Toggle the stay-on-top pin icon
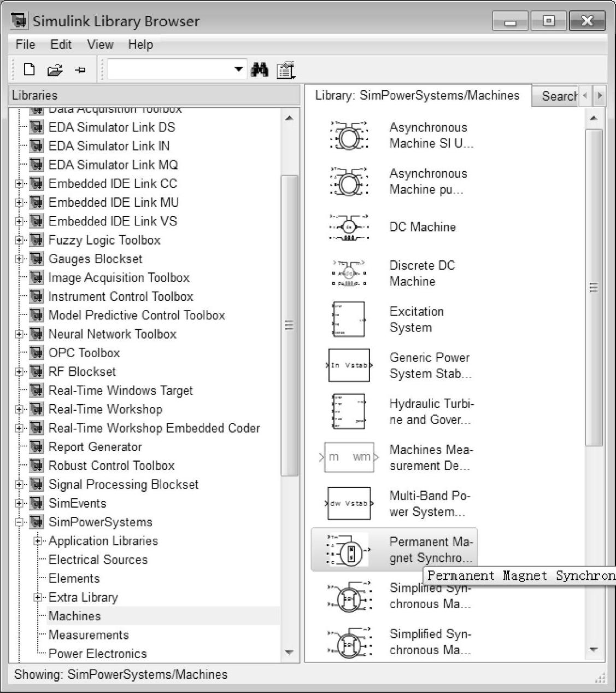Image resolution: width=616 pixels, height=693 pixels. [80, 70]
